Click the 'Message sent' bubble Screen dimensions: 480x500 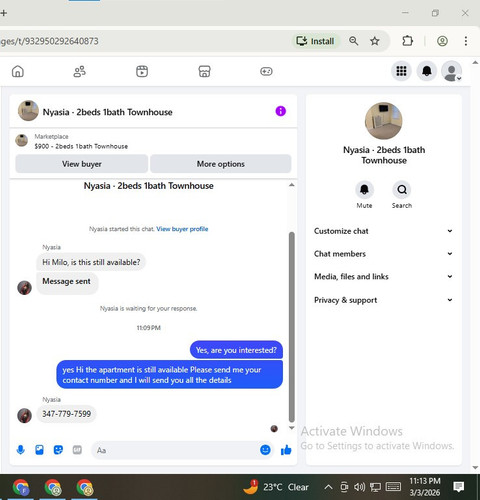coord(66,282)
